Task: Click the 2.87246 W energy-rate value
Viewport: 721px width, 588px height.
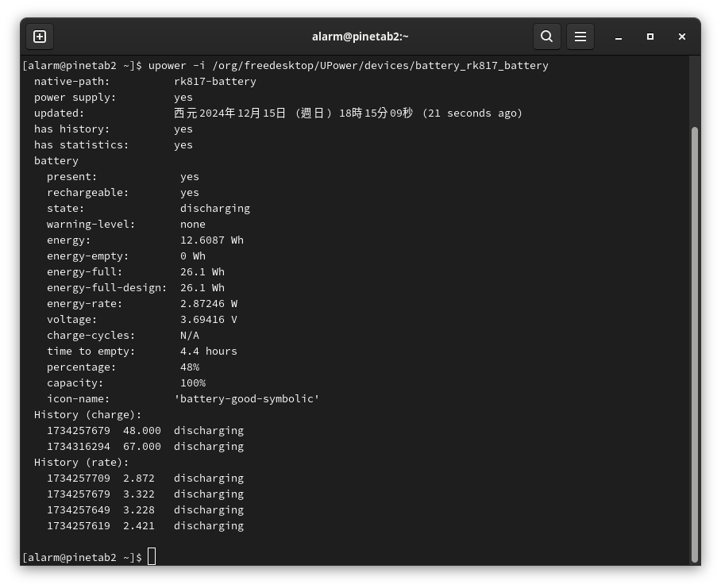Action: [x=209, y=303]
